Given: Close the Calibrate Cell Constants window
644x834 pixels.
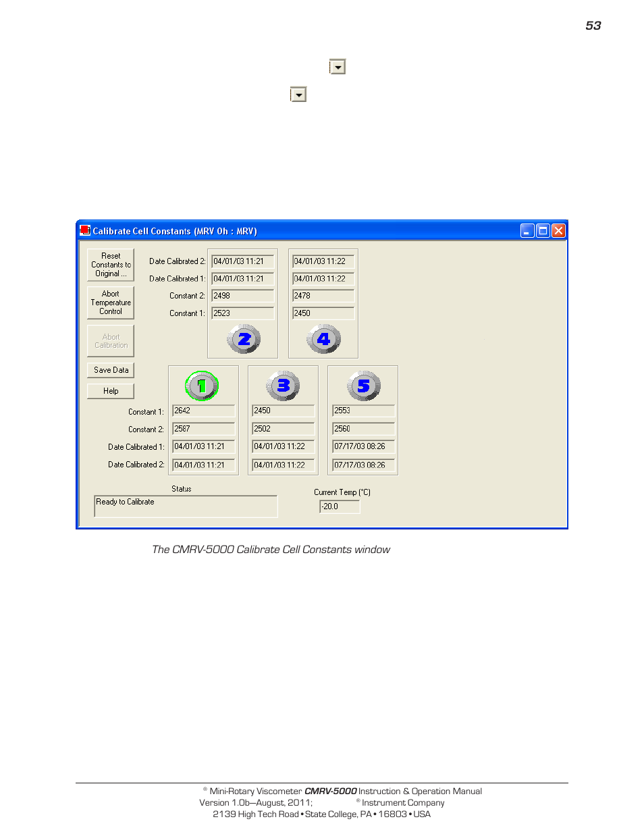Looking at the screenshot, I should (x=558, y=231).
